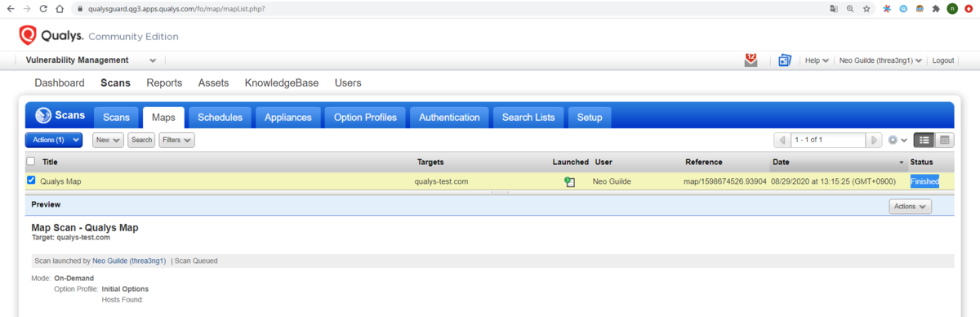Go forward in browser history
The image size is (980, 317).
coord(26,8)
